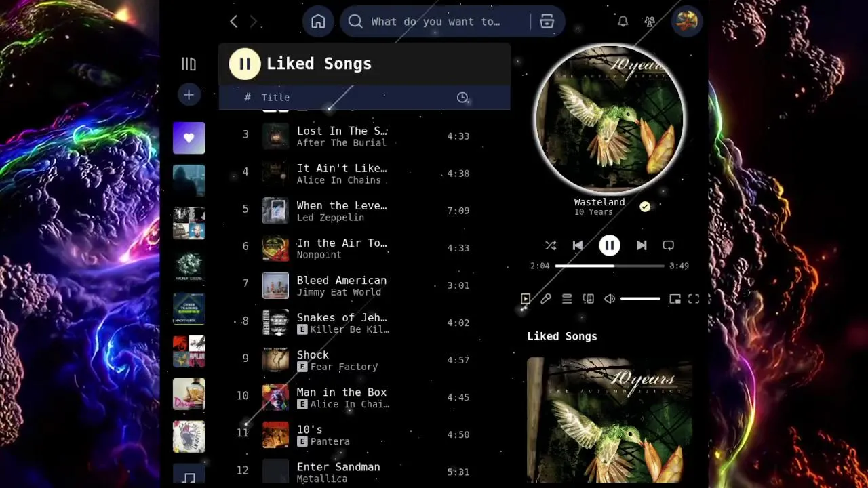Open notifications bell
The height and width of the screenshot is (488, 868).
[x=623, y=22]
